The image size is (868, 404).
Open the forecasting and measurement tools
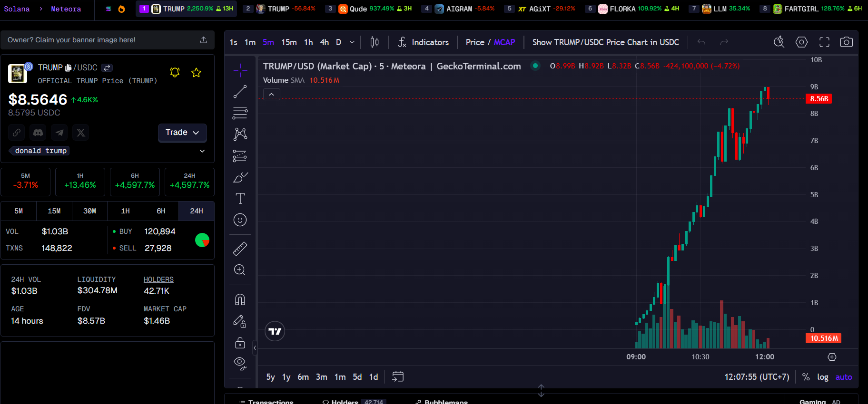[x=240, y=155]
